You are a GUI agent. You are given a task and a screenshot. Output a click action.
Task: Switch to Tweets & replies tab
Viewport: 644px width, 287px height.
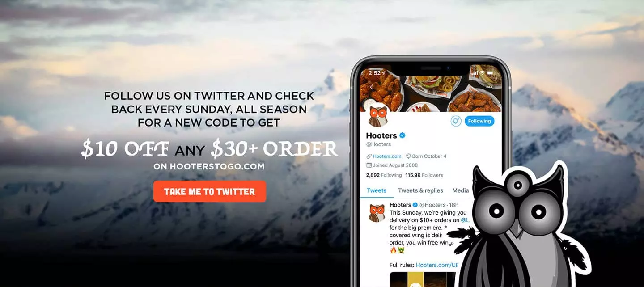420,190
